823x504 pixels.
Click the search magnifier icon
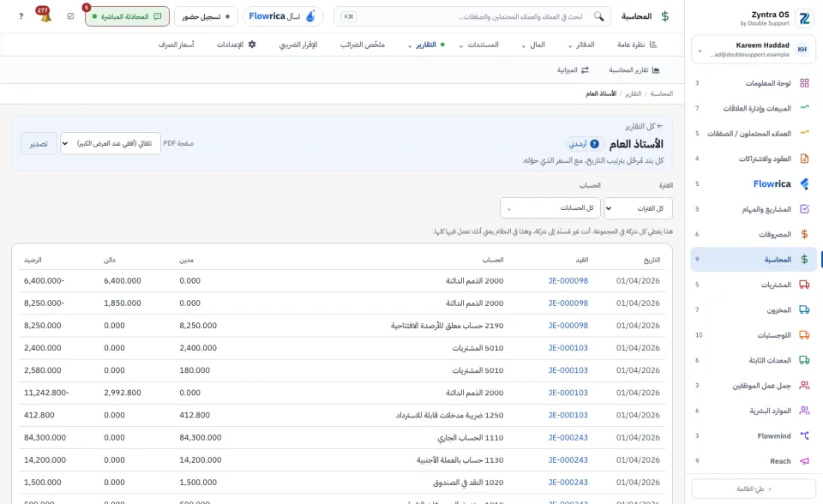599,16
